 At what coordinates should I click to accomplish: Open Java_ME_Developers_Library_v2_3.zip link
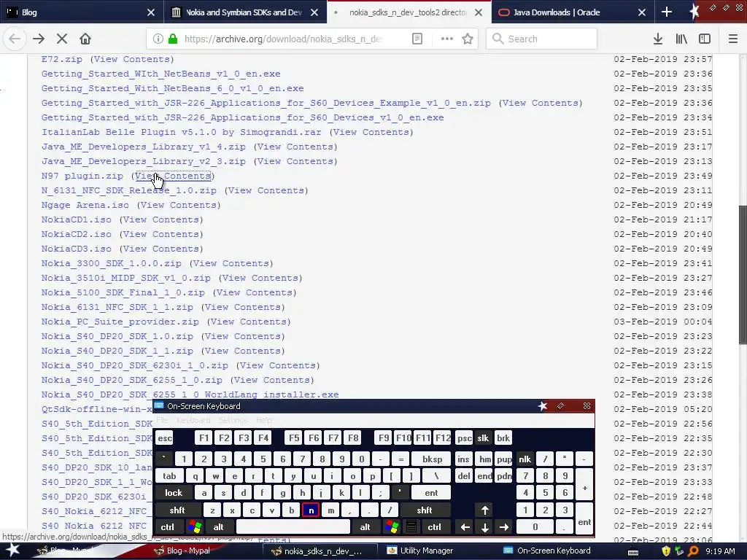144,161
